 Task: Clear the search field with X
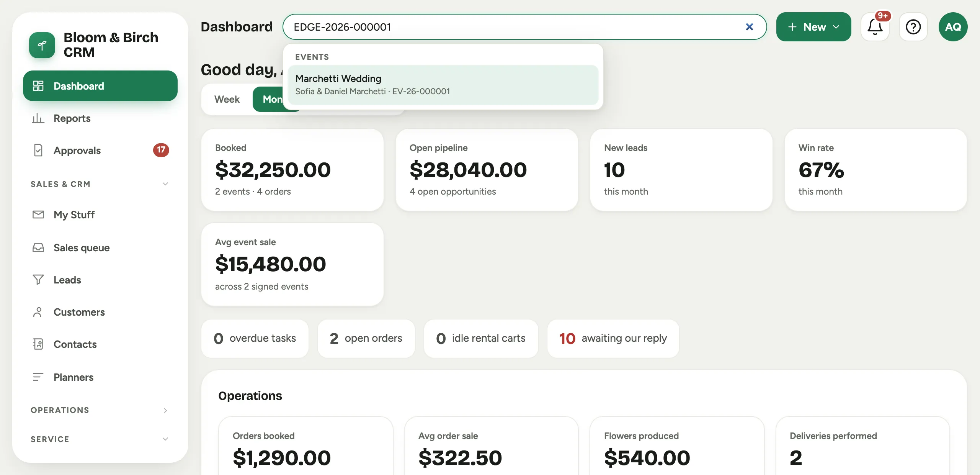[750, 27]
